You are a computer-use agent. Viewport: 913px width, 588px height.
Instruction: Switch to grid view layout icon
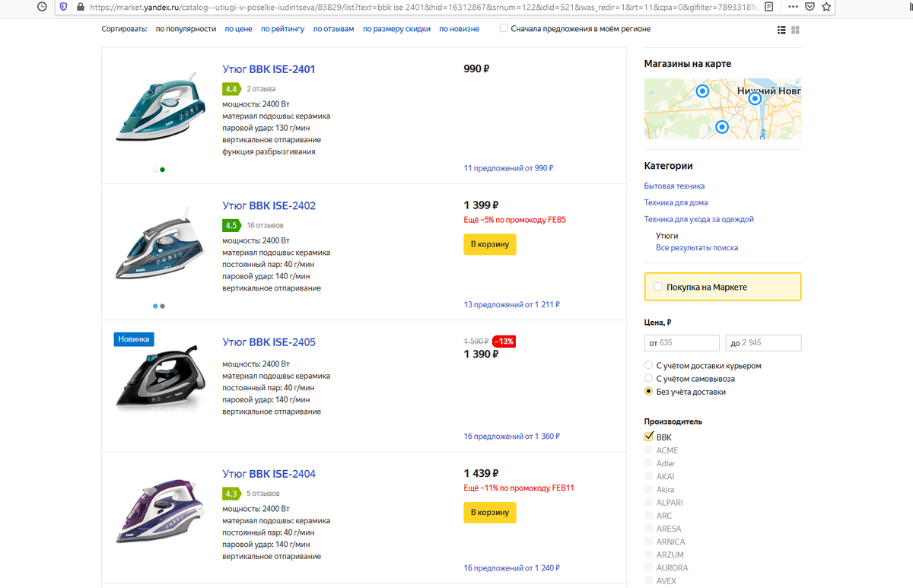(796, 30)
